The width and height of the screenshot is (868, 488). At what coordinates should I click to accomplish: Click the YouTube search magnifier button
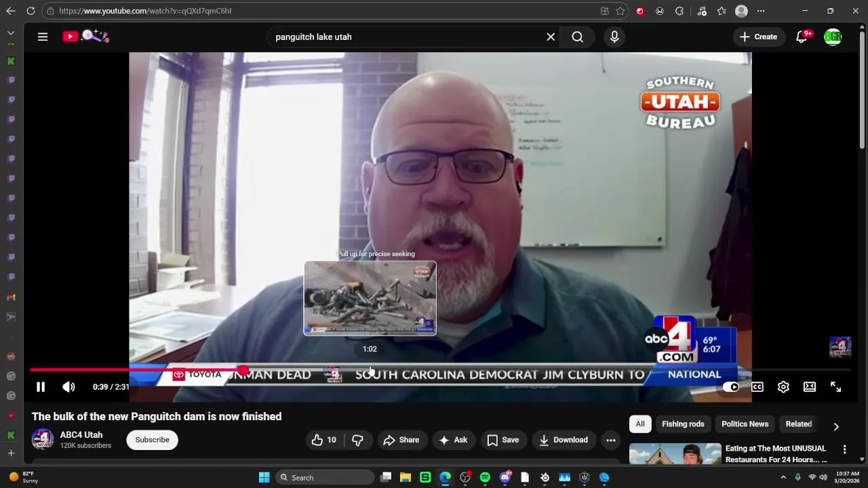point(578,37)
